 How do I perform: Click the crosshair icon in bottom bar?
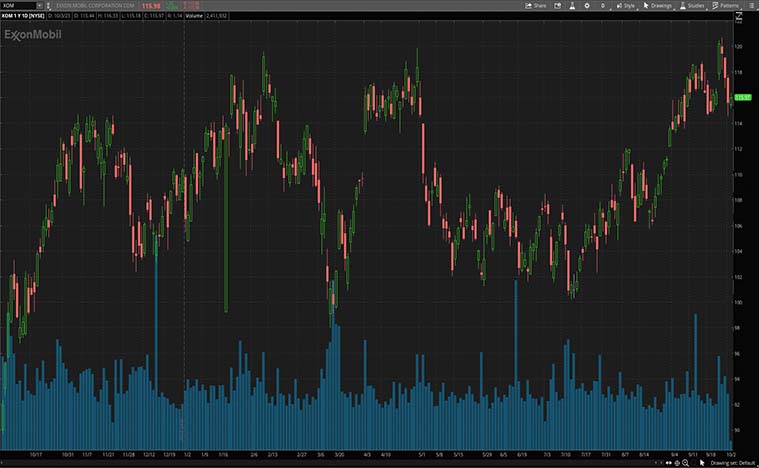(677, 463)
